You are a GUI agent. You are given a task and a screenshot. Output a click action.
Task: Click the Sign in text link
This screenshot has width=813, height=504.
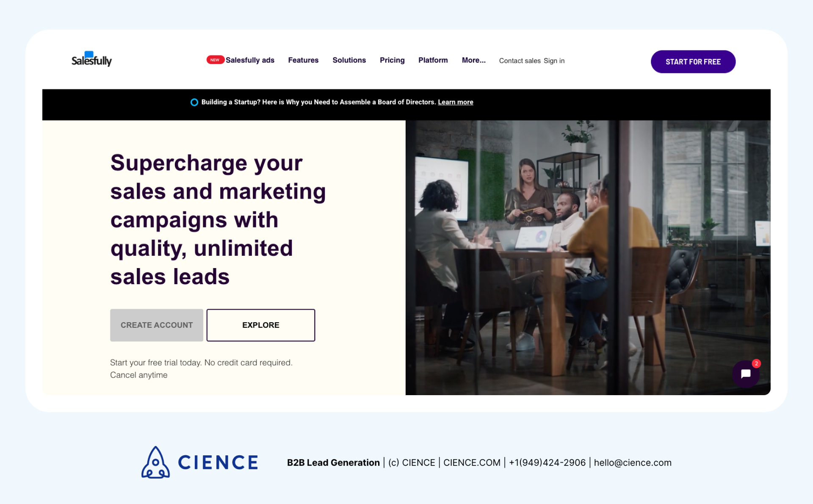555,61
